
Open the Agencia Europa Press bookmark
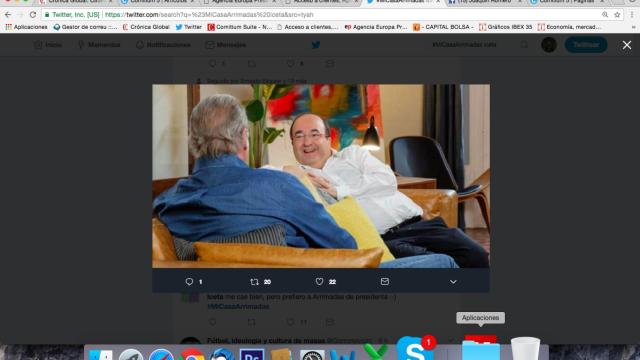click(376, 27)
